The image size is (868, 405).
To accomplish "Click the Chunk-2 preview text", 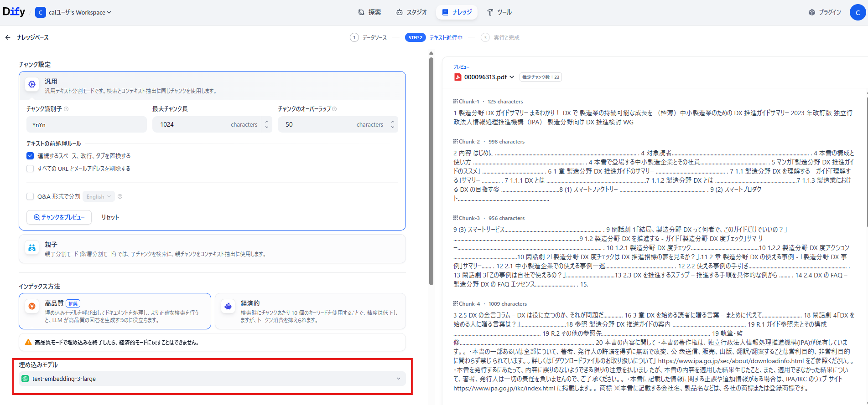I will coord(653,175).
